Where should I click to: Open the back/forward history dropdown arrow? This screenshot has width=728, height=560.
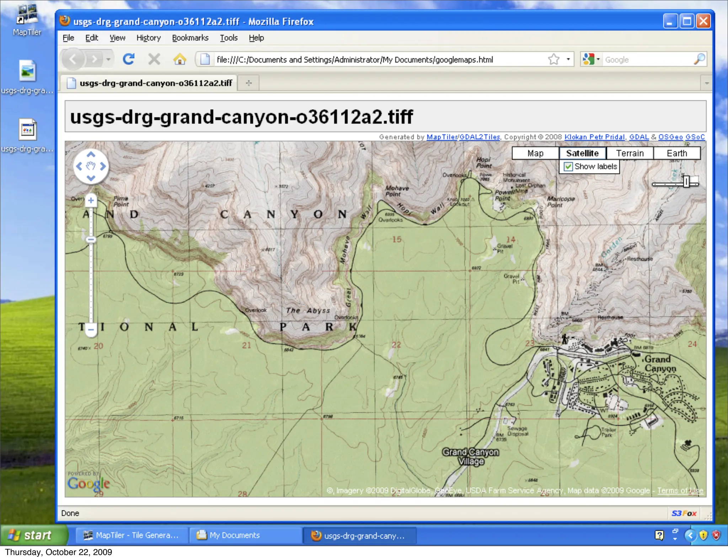[x=108, y=59]
